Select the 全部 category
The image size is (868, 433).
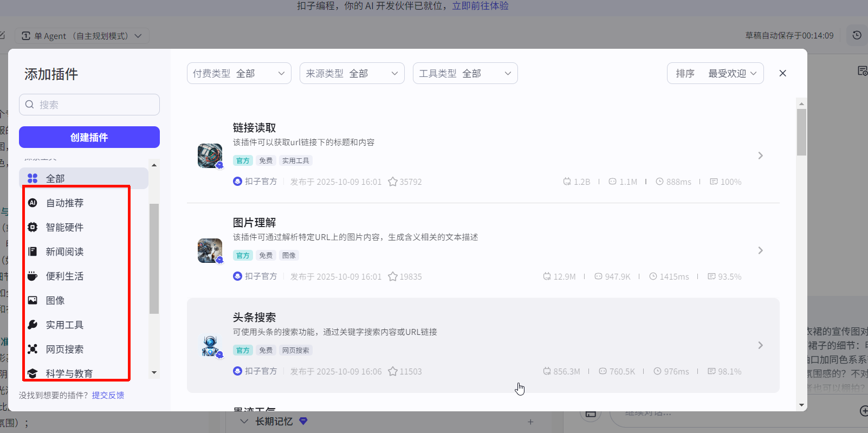click(83, 178)
